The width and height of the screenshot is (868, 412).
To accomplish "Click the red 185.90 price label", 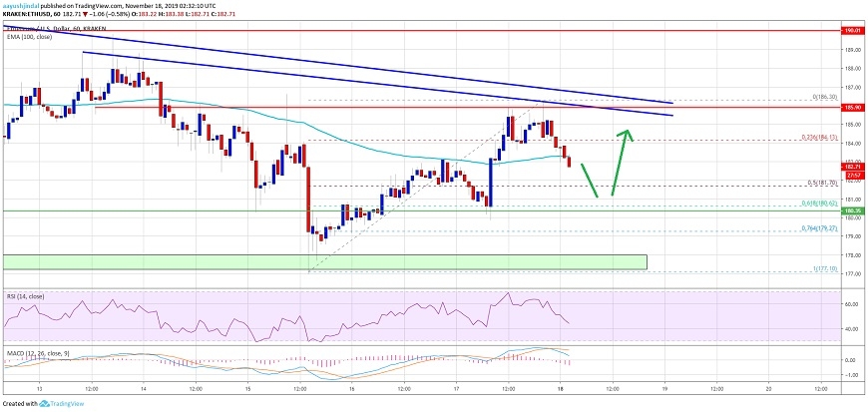I will [853, 106].
